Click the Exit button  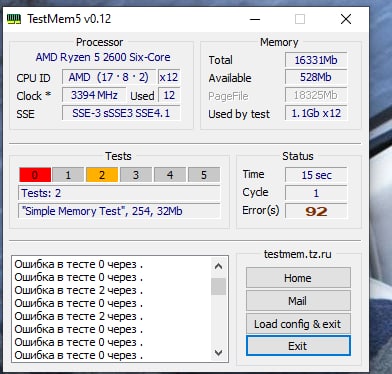click(x=298, y=346)
